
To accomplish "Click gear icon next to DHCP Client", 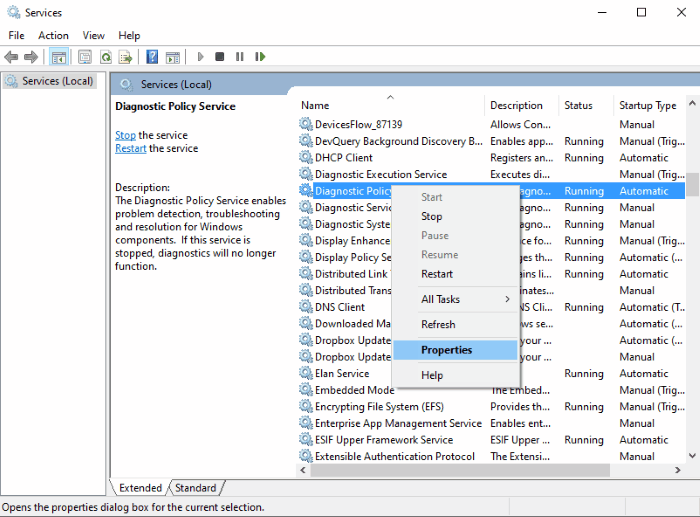I will (x=305, y=157).
